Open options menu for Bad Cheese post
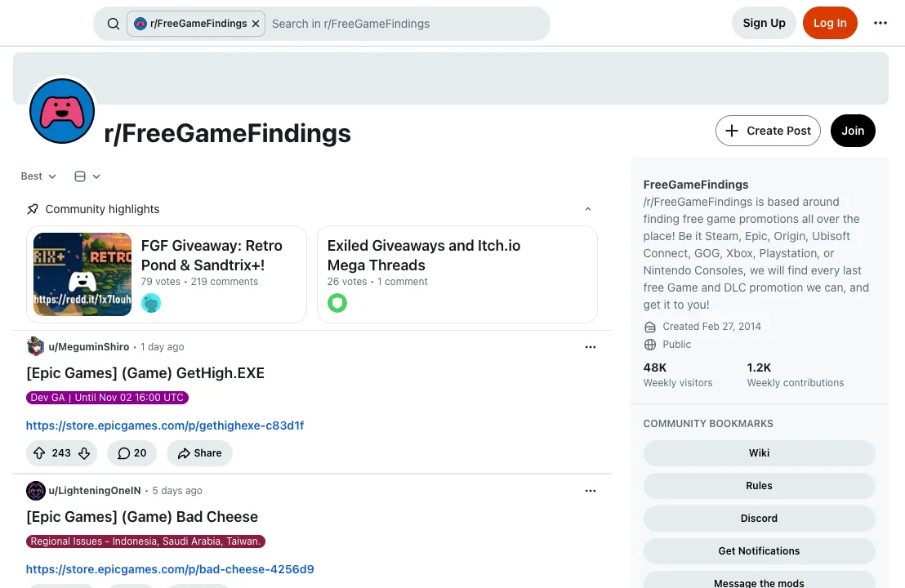 click(590, 491)
